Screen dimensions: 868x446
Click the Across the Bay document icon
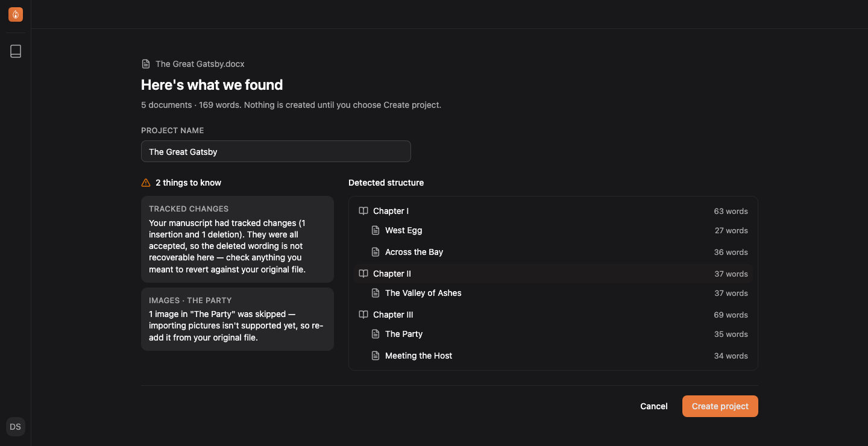click(376, 252)
